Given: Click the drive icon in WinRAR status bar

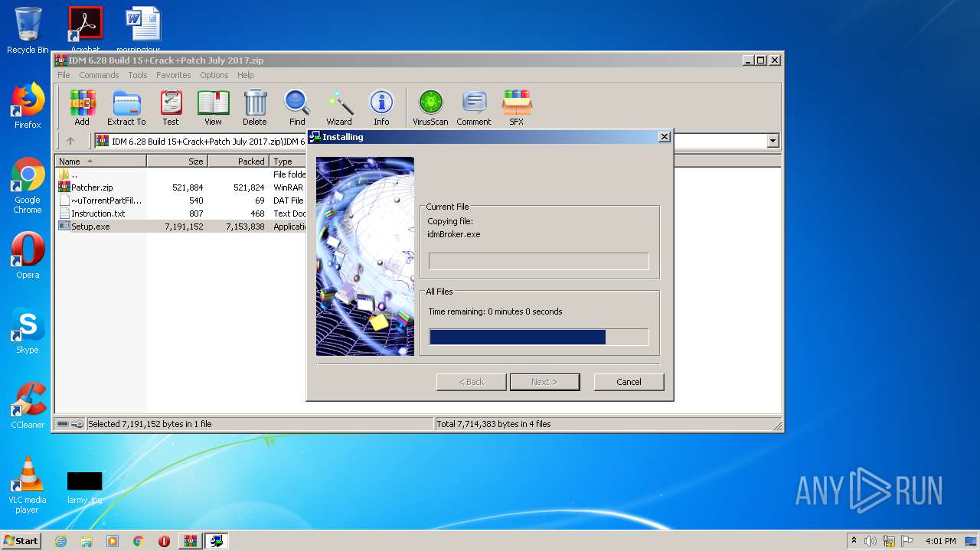Looking at the screenshot, I should 63,424.
